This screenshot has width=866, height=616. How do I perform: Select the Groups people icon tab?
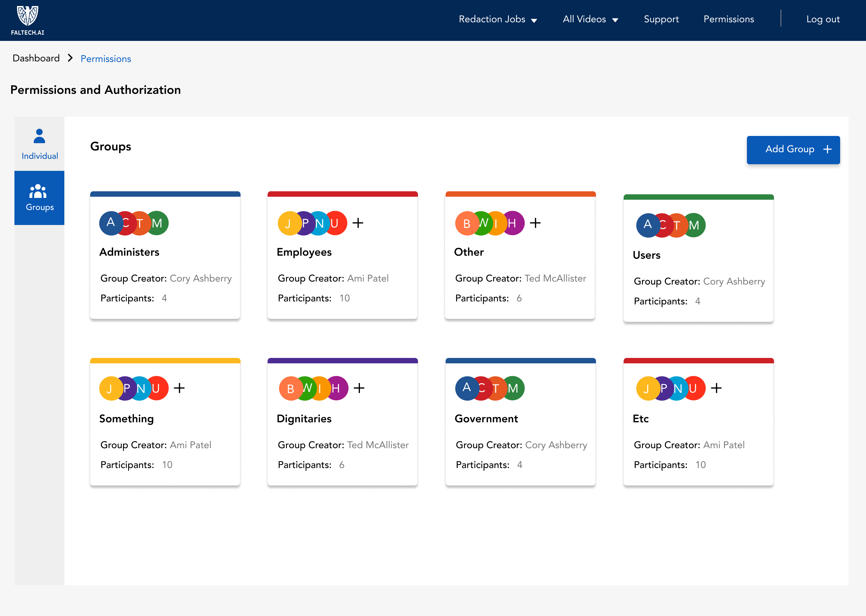tap(39, 198)
